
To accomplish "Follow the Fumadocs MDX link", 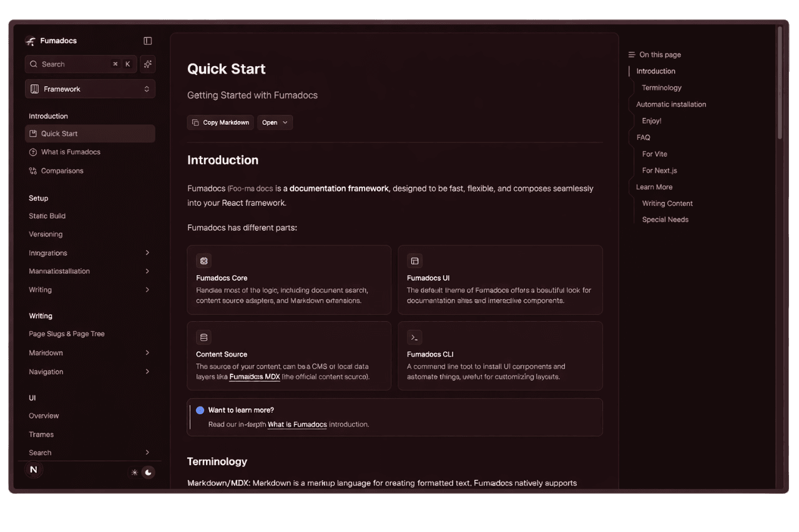I will coord(254,377).
